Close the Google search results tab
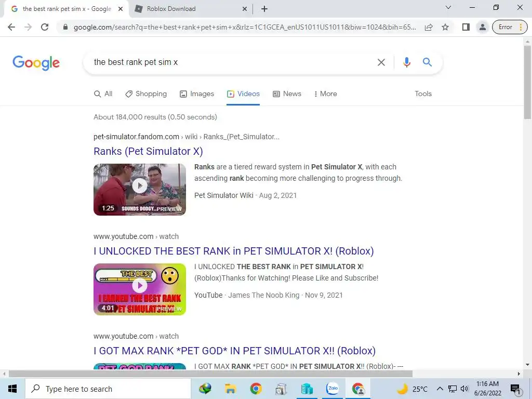Image resolution: width=532 pixels, height=399 pixels. click(x=121, y=9)
